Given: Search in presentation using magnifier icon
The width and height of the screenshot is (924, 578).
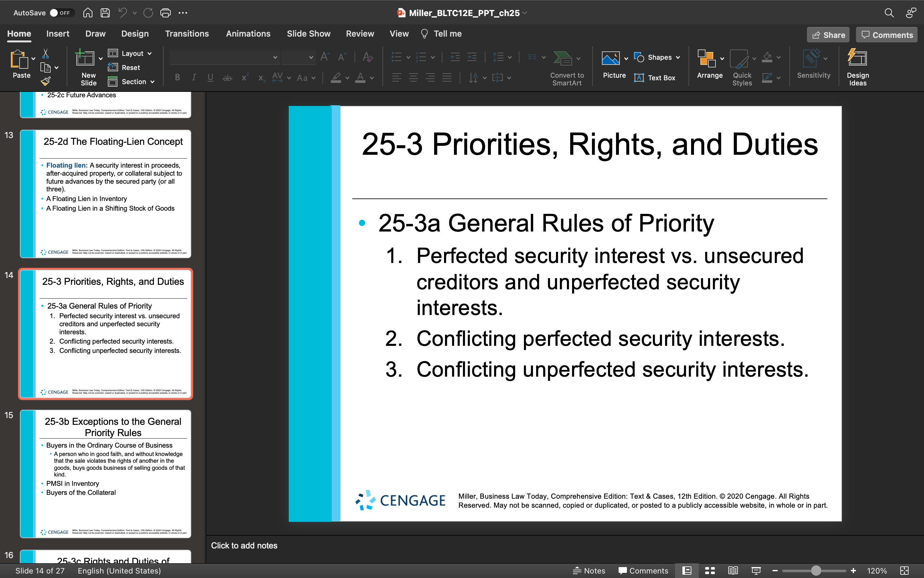Looking at the screenshot, I should click(889, 13).
